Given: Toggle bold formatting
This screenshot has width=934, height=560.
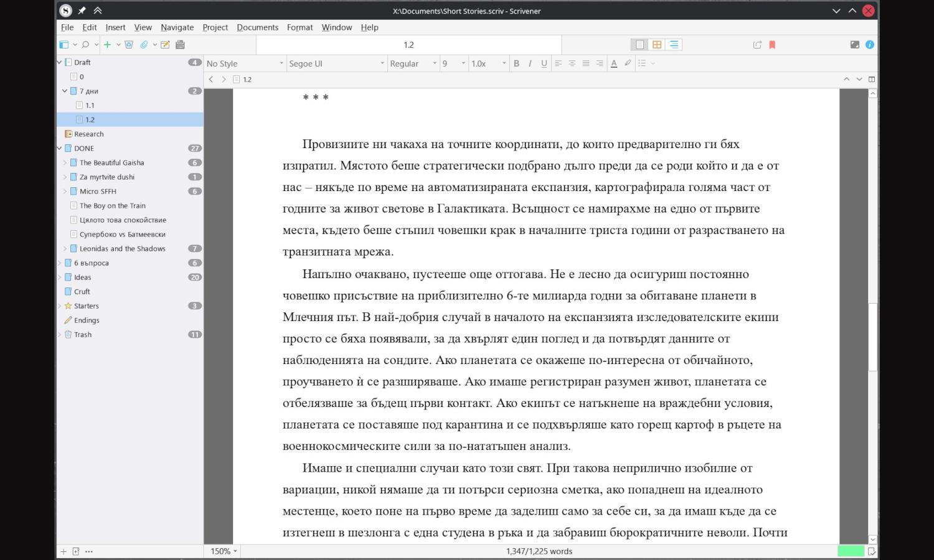Looking at the screenshot, I should coord(516,63).
